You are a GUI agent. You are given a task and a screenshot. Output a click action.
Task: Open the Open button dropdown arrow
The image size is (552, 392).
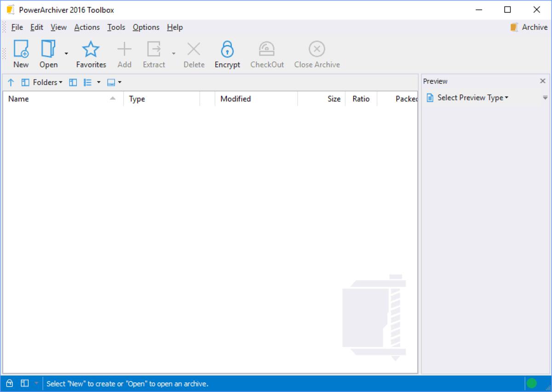coord(66,53)
